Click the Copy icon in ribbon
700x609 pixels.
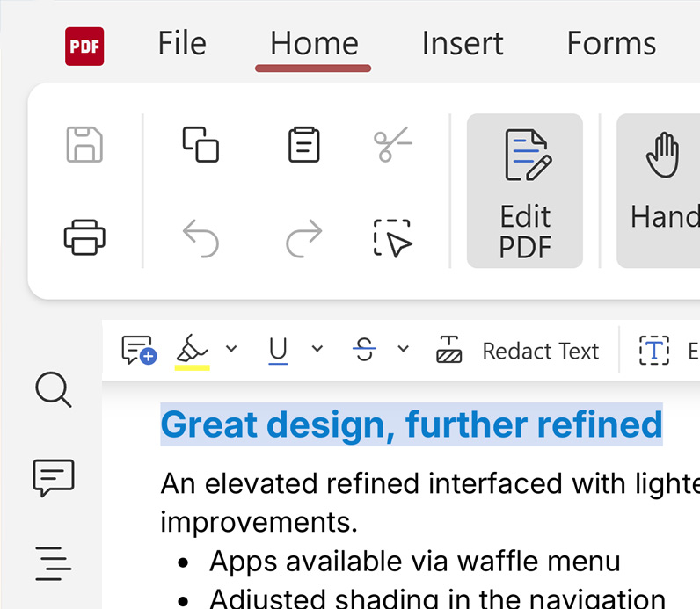pyautogui.click(x=201, y=144)
